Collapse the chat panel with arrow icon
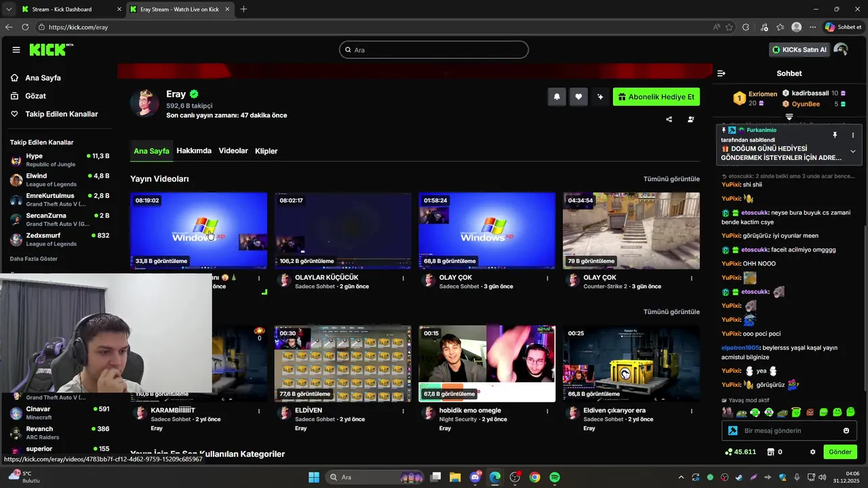Viewport: 868px width, 488px height. [722, 73]
